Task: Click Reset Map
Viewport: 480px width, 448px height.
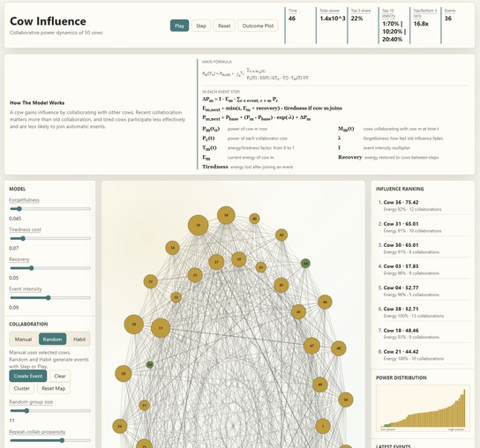Action: tap(54, 388)
